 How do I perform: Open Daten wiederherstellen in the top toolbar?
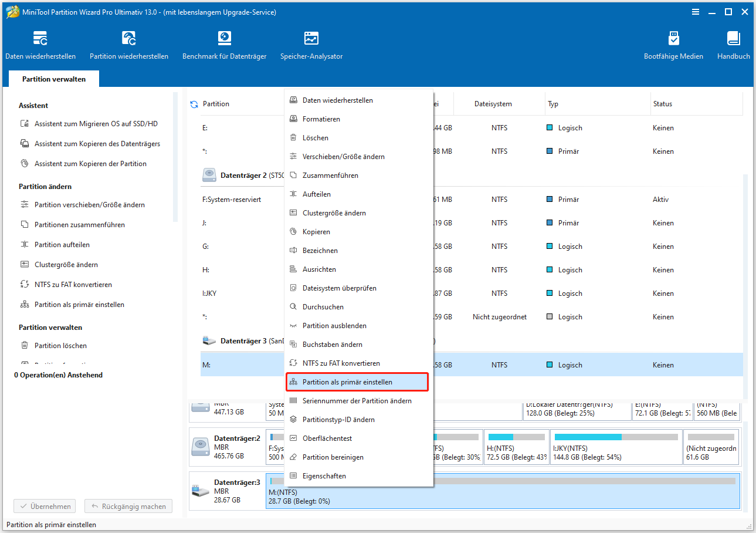tap(40, 45)
